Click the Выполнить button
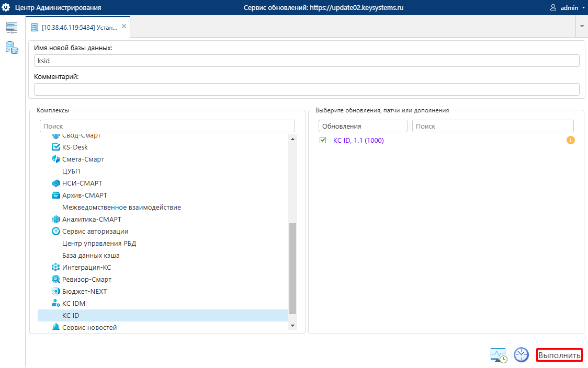 [559, 355]
